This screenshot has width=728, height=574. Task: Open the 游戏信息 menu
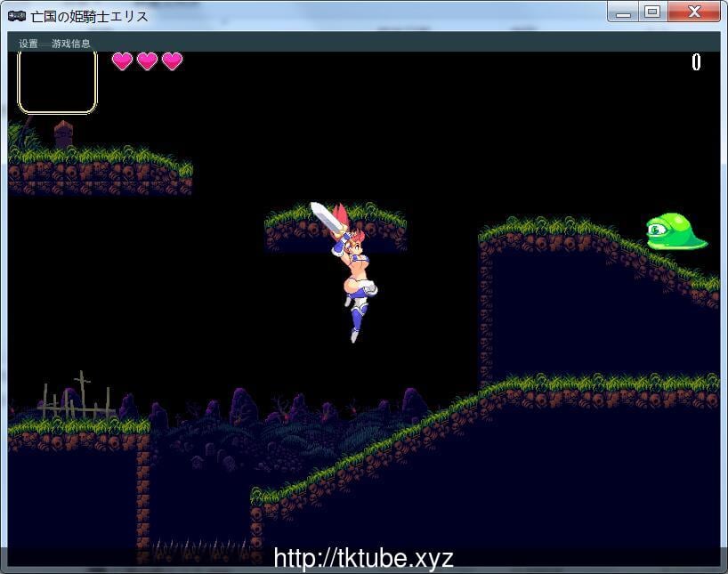[x=71, y=44]
